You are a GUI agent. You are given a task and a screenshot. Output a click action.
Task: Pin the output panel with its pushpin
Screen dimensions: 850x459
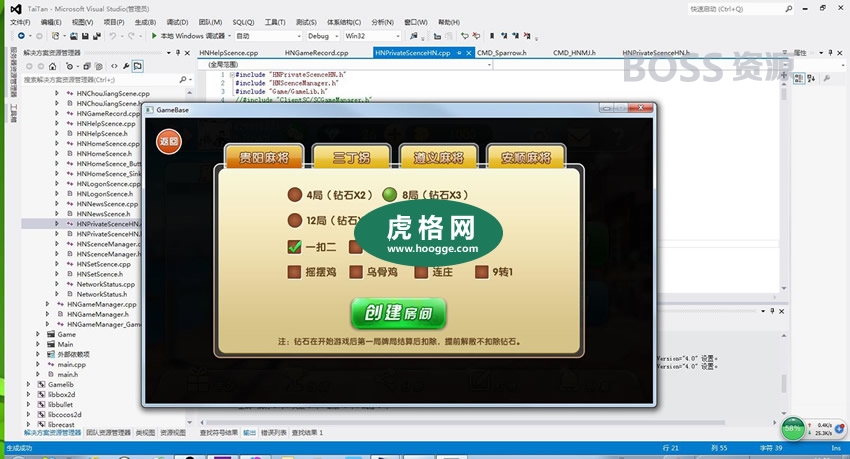tap(772, 311)
